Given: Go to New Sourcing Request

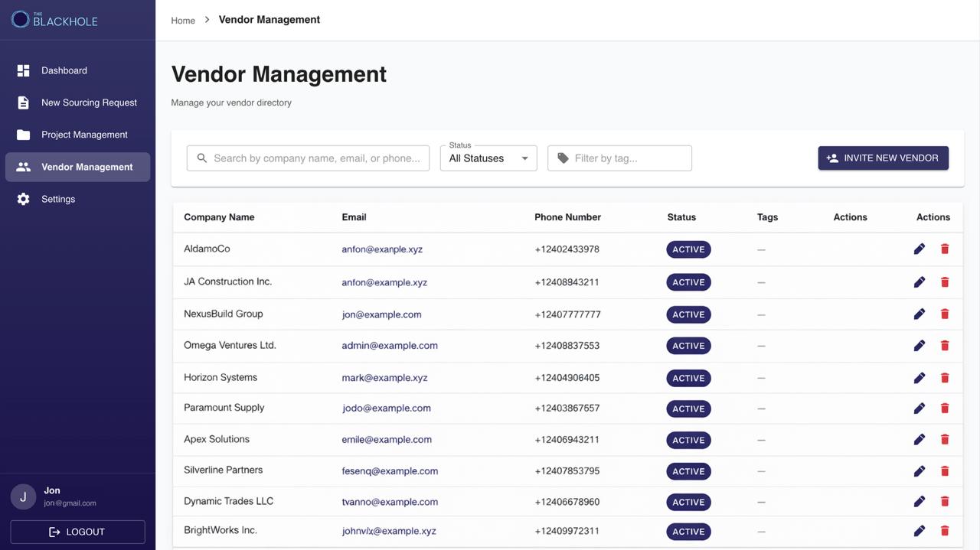Looking at the screenshot, I should point(77,103).
